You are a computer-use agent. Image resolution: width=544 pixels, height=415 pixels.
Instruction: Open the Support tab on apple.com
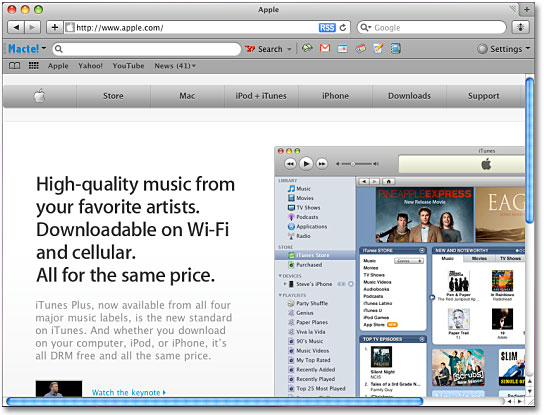484,96
